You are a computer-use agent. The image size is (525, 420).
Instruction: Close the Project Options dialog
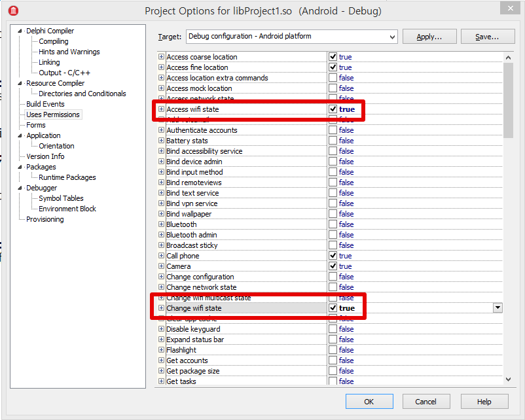pyautogui.click(x=510, y=8)
